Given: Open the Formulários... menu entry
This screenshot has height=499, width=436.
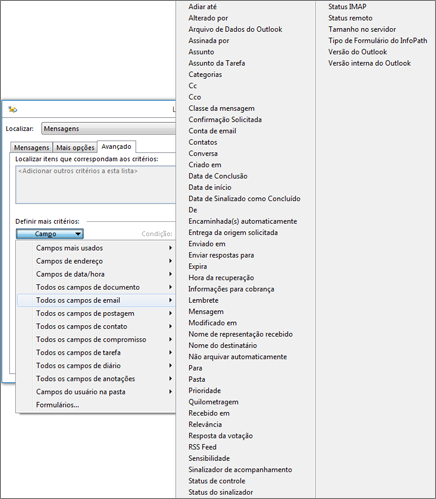Looking at the screenshot, I should coord(96,405).
